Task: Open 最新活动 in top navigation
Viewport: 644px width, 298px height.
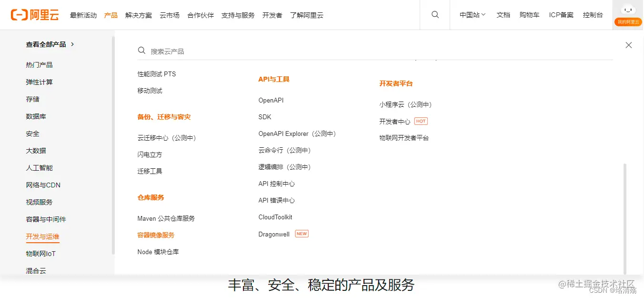Action: (x=83, y=15)
